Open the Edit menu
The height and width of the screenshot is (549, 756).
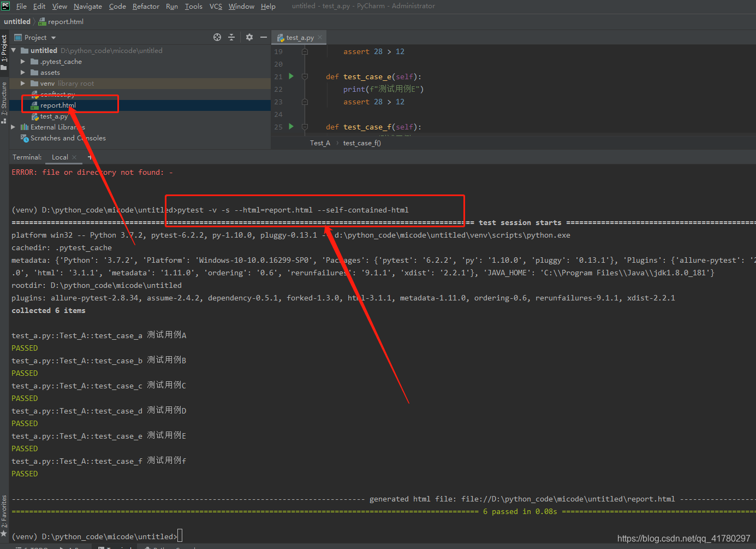(x=39, y=6)
